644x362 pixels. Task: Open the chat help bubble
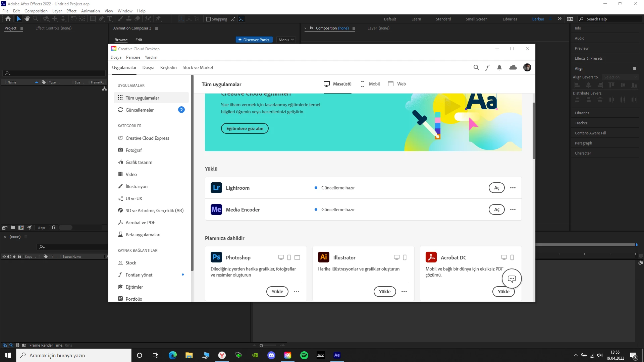[512, 279]
